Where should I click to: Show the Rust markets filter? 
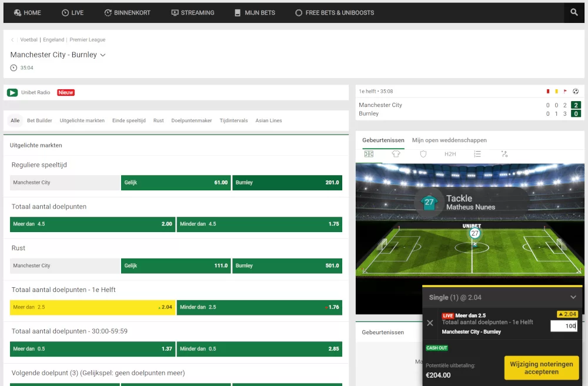pos(159,120)
